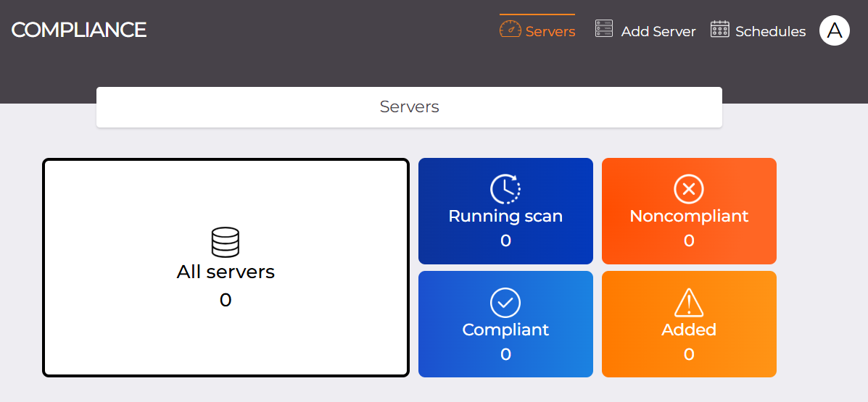This screenshot has width=868, height=402.
Task: Click the Servers page title bar
Action: [x=409, y=107]
